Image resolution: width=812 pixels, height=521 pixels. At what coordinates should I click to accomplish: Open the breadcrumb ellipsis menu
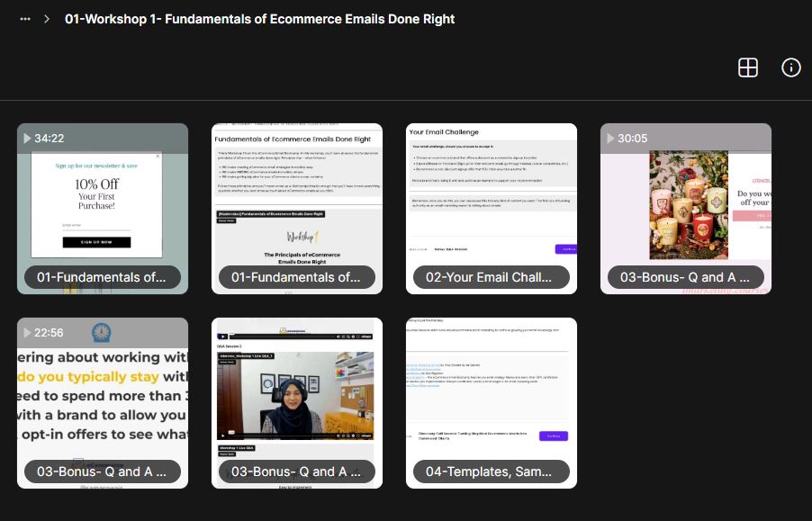(24, 18)
